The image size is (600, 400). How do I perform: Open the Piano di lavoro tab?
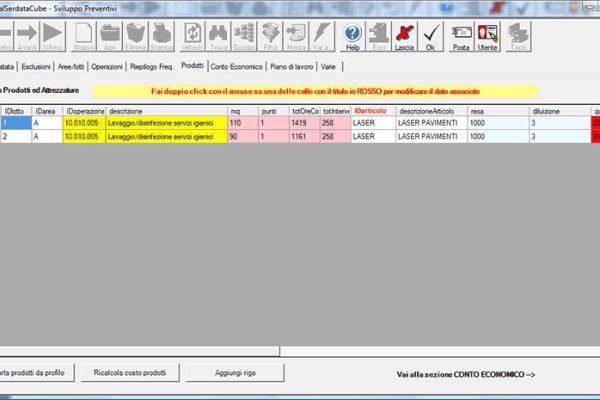(x=290, y=67)
